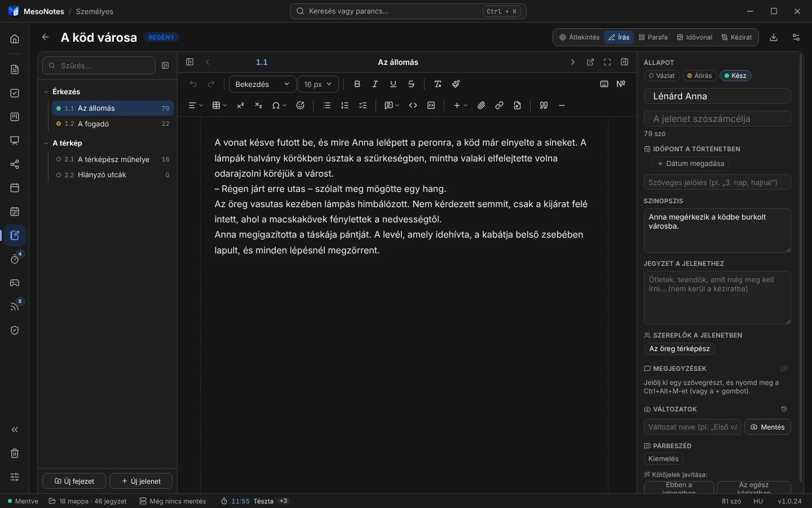Screen dimensions: 812x508
Task: Switch to the Kézirat view
Action: click(x=737, y=37)
